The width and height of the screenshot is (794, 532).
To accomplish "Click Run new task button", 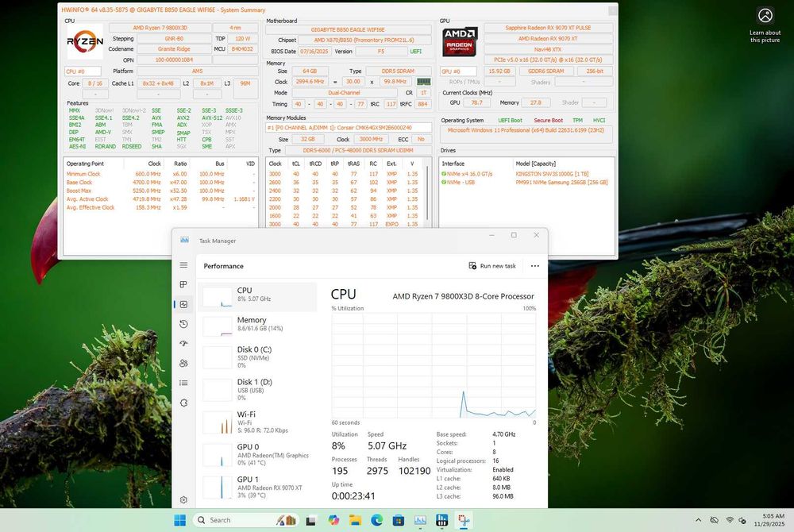I will [x=492, y=266].
